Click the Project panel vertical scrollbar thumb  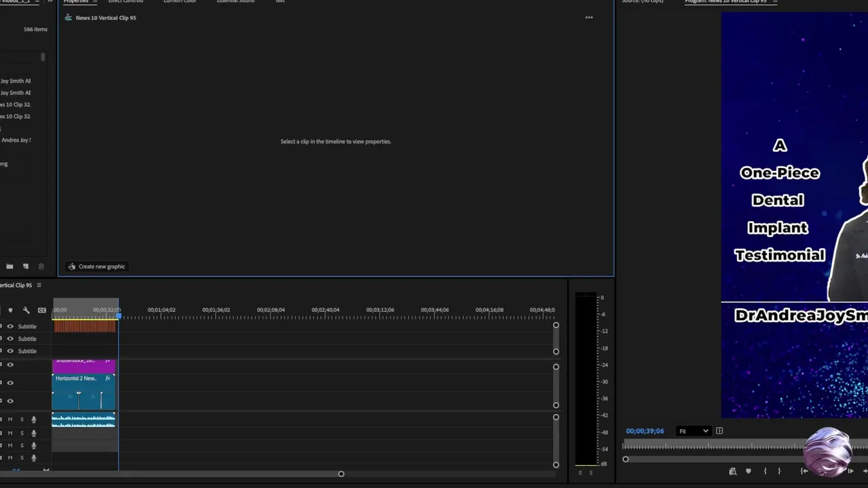43,57
